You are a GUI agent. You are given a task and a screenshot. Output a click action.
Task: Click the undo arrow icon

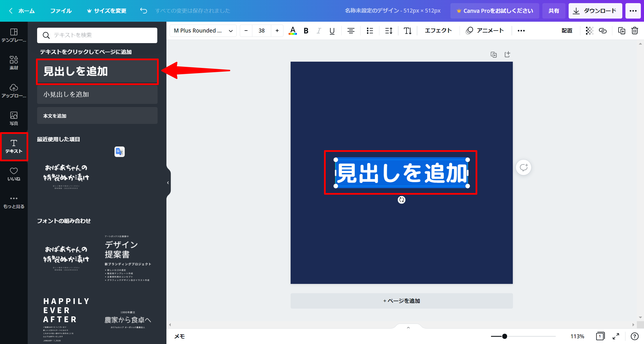tap(144, 11)
